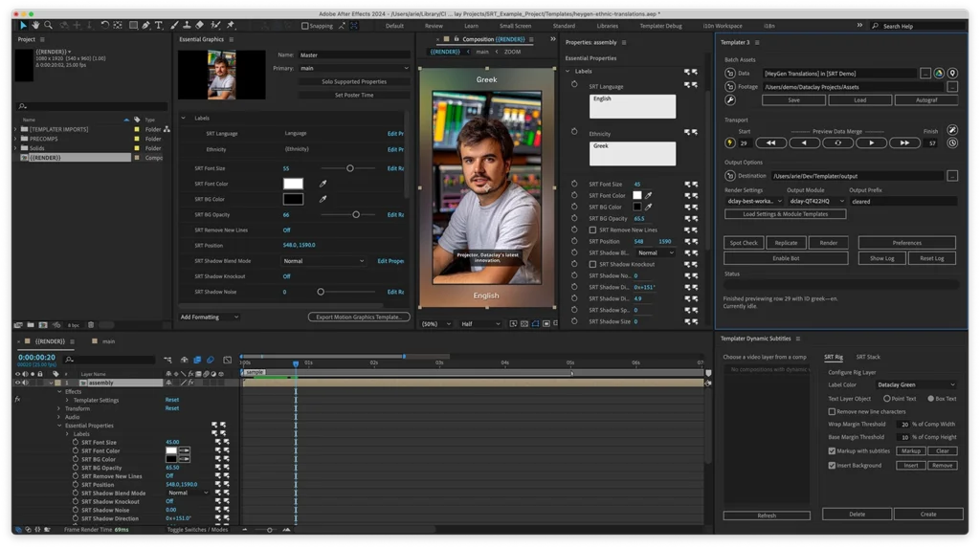
Task: Select the Zoom magnifier tool
Action: point(48,26)
